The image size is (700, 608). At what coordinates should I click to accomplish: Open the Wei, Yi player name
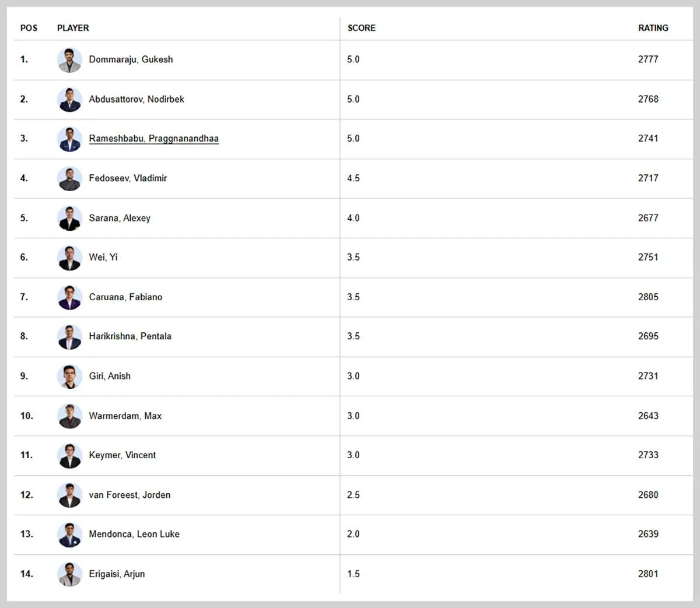pyautogui.click(x=103, y=257)
